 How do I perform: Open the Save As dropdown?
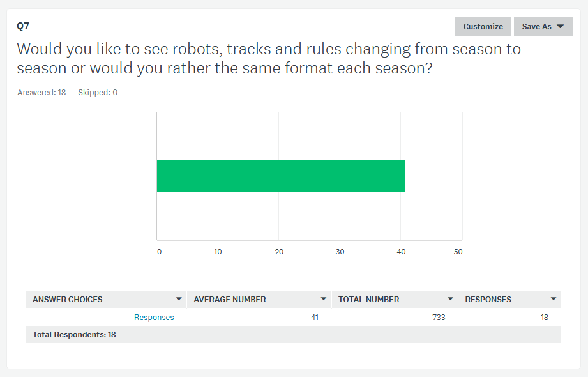[543, 27]
